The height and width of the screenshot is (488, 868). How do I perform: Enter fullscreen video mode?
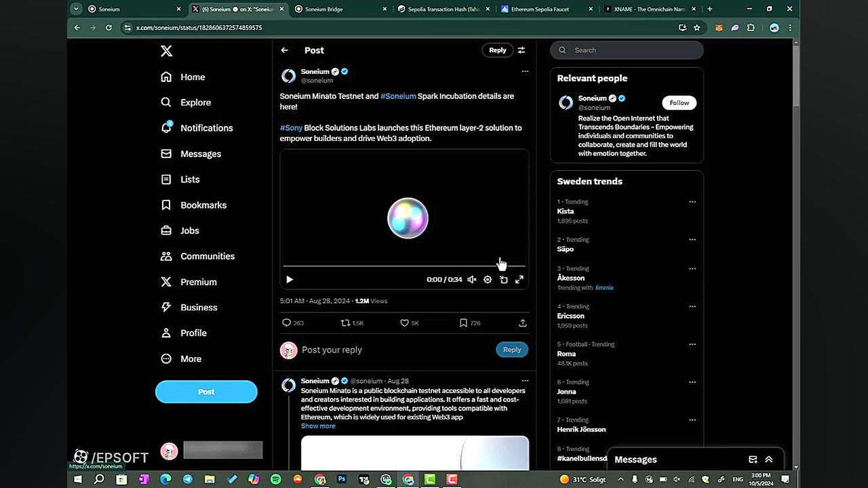click(519, 279)
